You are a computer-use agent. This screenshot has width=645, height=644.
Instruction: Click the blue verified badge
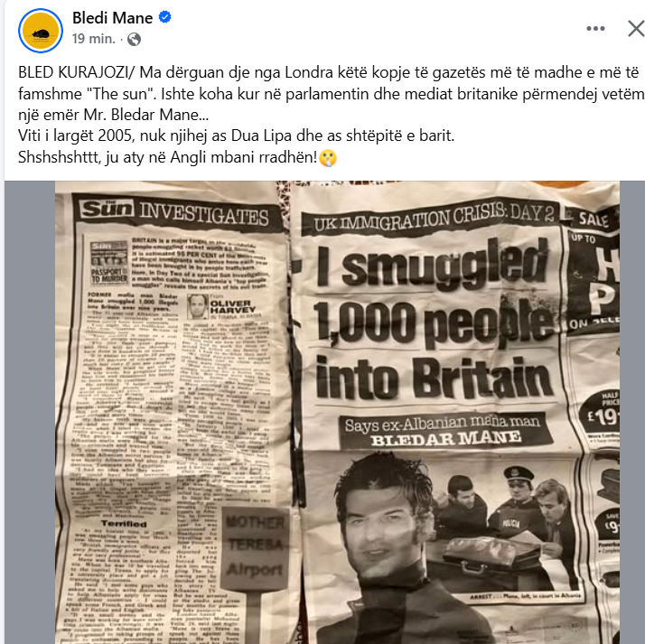[164, 18]
